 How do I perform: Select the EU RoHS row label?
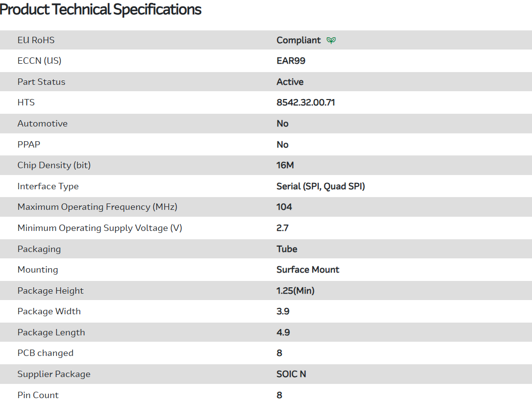click(36, 40)
